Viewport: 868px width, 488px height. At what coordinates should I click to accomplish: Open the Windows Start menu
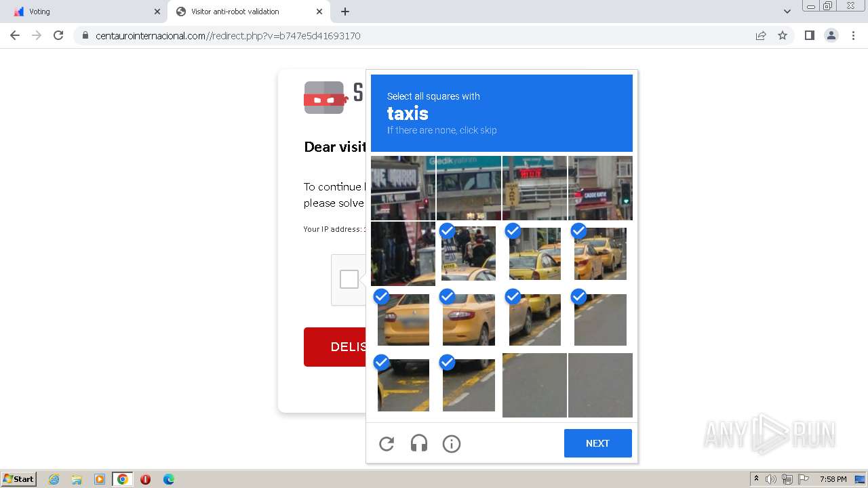tap(18, 479)
